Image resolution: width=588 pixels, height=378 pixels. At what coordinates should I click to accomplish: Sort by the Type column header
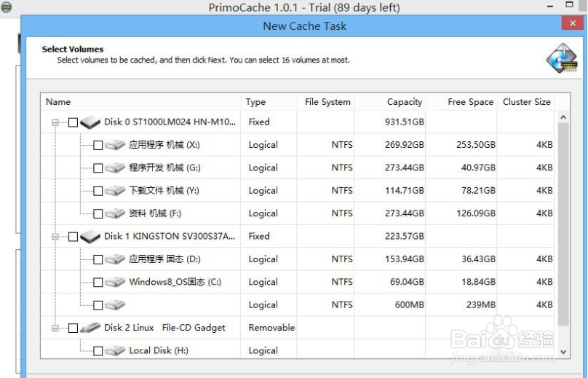269,102
